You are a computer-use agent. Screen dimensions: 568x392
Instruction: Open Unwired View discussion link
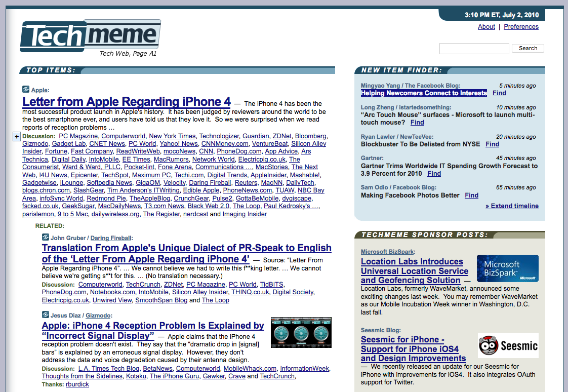pos(112,300)
